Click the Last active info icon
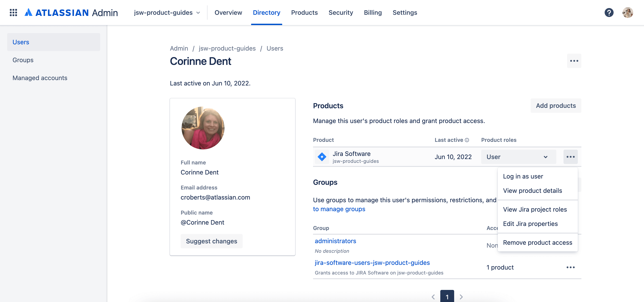The height and width of the screenshot is (302, 644). coord(467,140)
